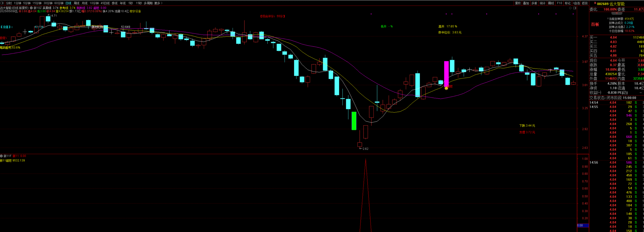The image size is (644, 232).
Task: Switch to the 60分钟 period tab
Action: (x=59, y=3)
